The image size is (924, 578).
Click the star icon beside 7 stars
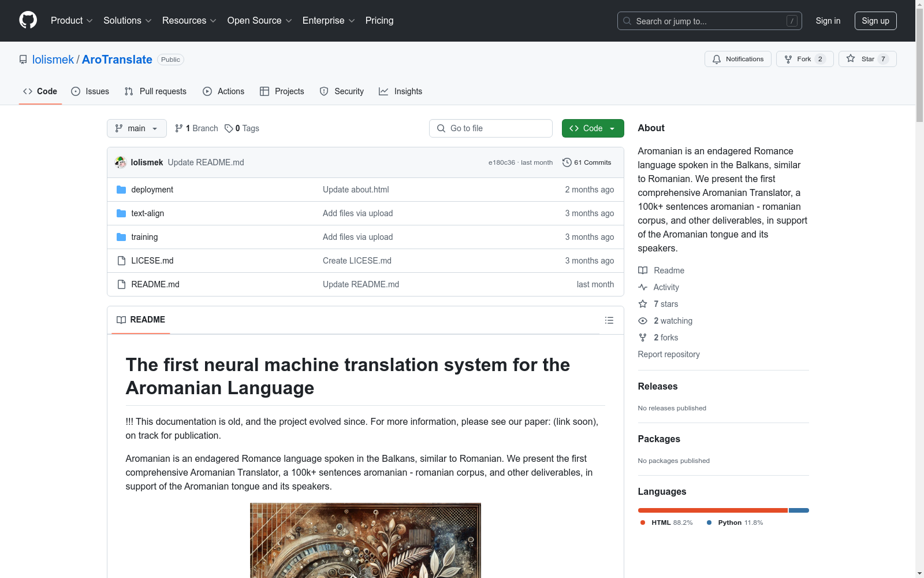643,304
